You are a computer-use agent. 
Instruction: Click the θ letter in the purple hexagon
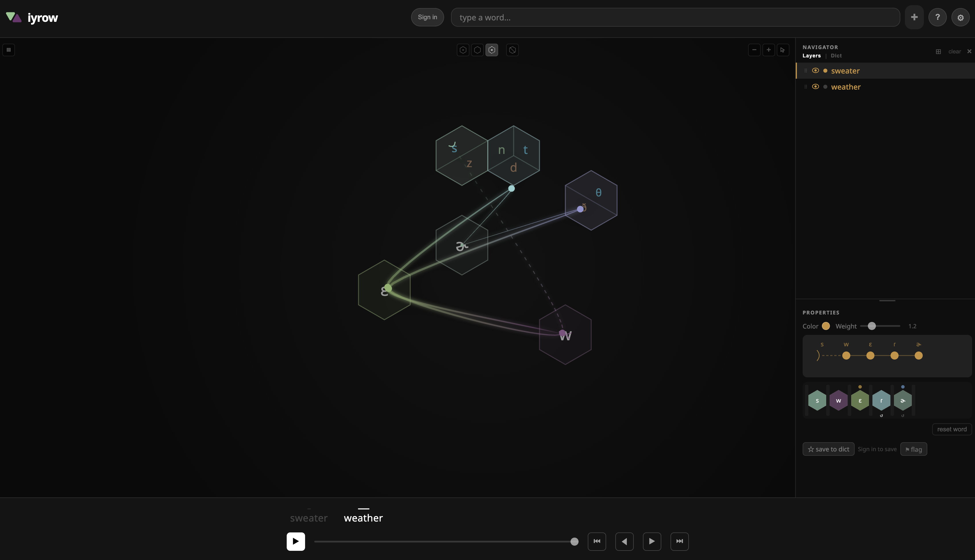click(x=598, y=193)
